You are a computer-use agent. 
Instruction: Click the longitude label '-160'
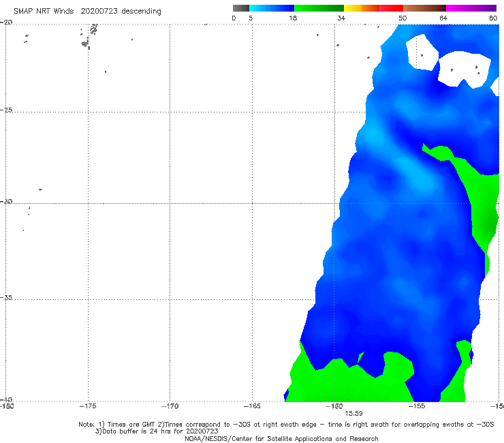coord(334,406)
